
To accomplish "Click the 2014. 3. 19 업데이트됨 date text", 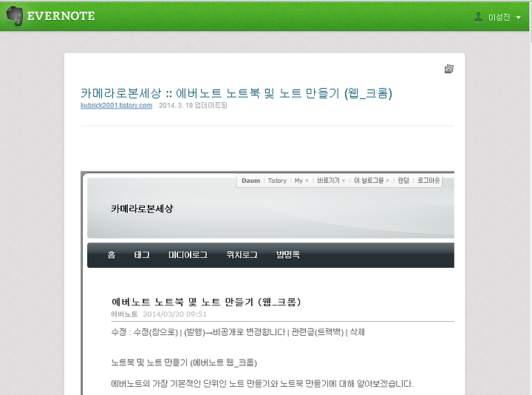I will [193, 105].
